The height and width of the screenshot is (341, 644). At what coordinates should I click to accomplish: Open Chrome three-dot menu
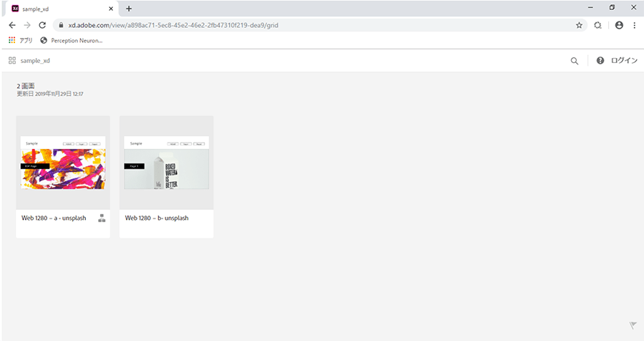[635, 25]
